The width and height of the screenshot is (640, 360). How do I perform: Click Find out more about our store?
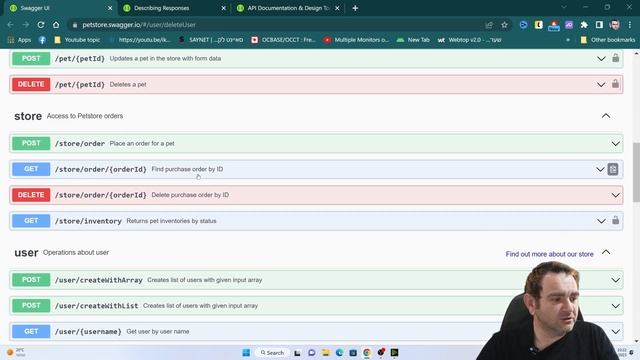(x=549, y=254)
